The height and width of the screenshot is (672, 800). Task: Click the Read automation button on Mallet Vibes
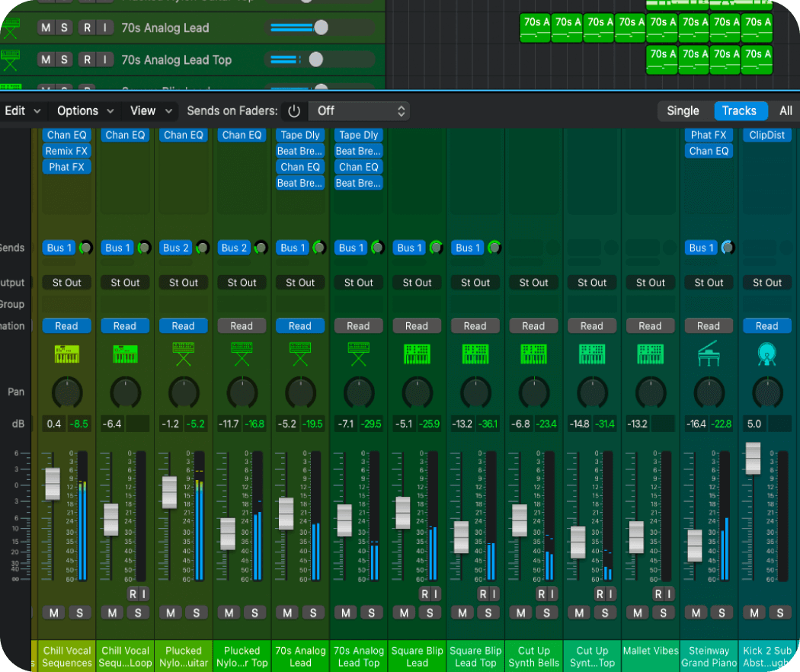pyautogui.click(x=650, y=326)
